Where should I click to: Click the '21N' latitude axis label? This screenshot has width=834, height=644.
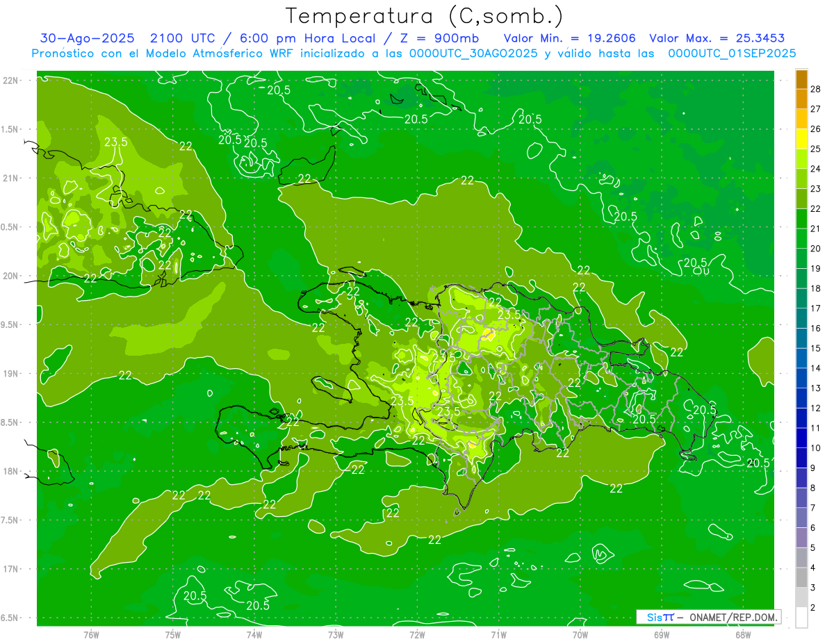click(11, 178)
